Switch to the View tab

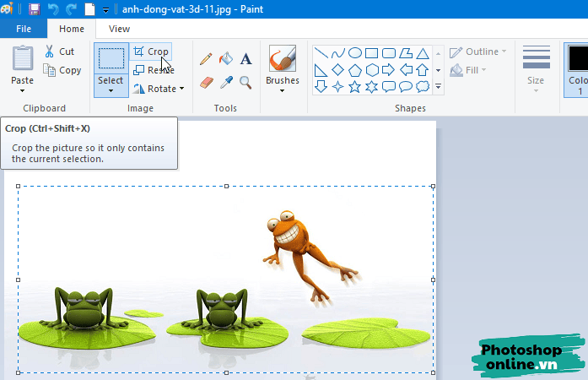[x=119, y=29]
